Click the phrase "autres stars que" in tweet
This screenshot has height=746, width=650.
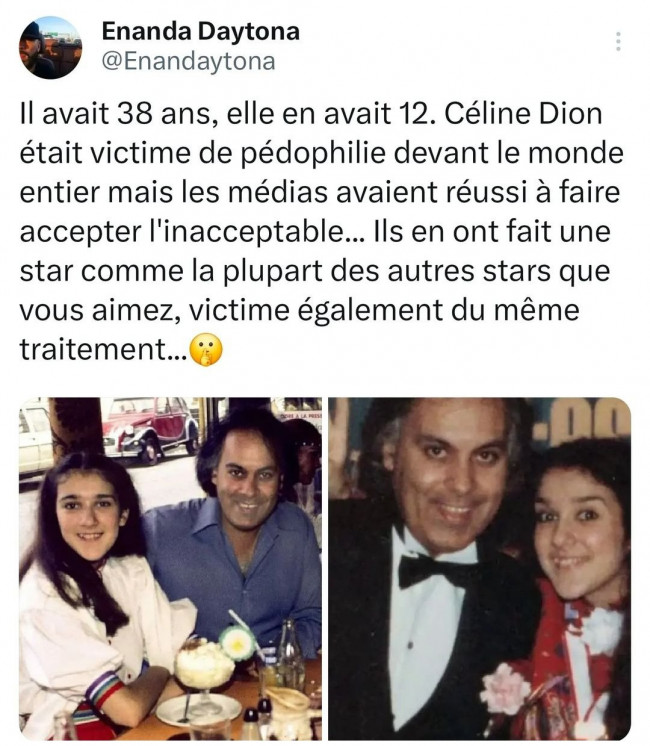click(499, 272)
